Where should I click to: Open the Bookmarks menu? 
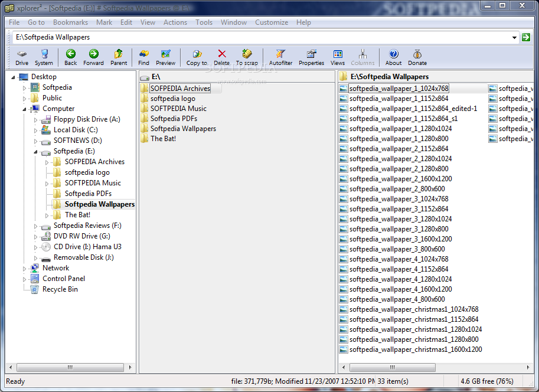(70, 22)
